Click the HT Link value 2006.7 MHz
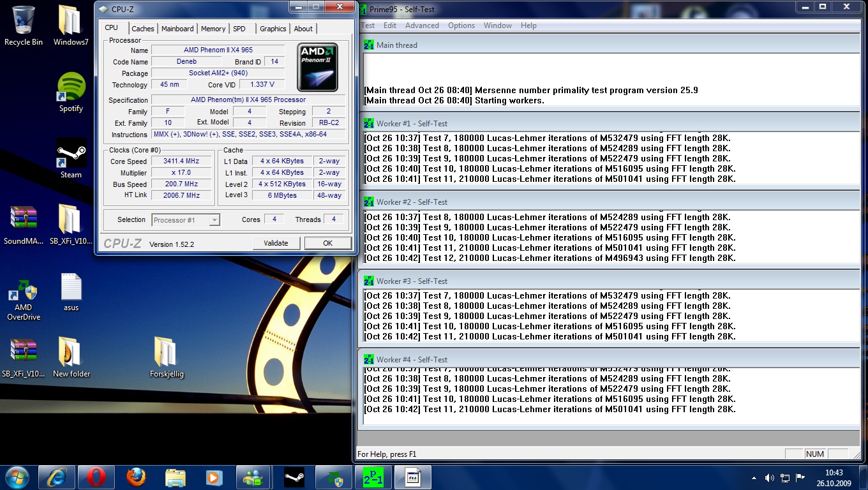This screenshot has width=868, height=490. pyautogui.click(x=181, y=196)
